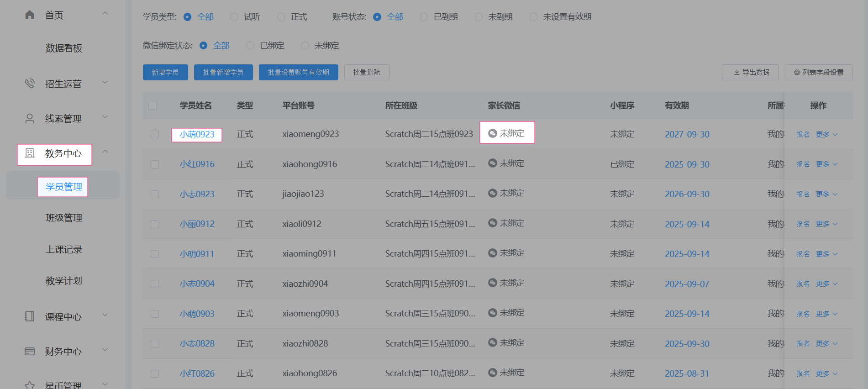Collapse the 教务中心 menu chevron
This screenshot has height=389, width=868.
point(105,151)
